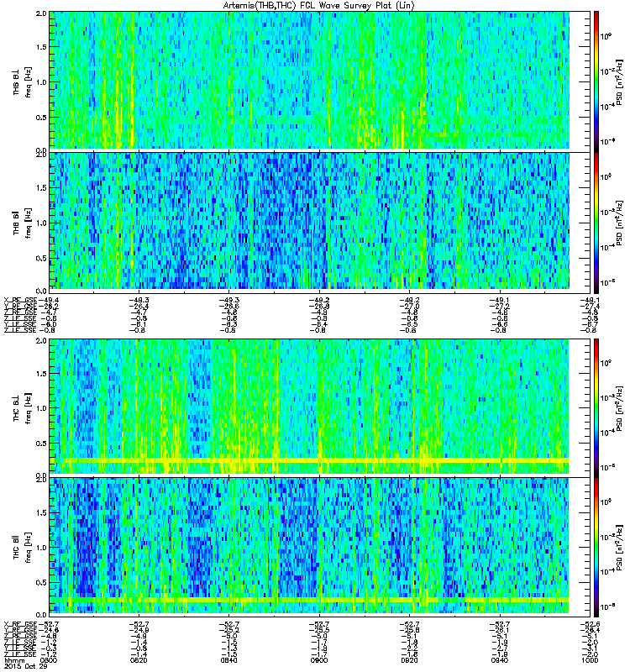
Task: Click the '0920' time tick label
Action: point(410,660)
